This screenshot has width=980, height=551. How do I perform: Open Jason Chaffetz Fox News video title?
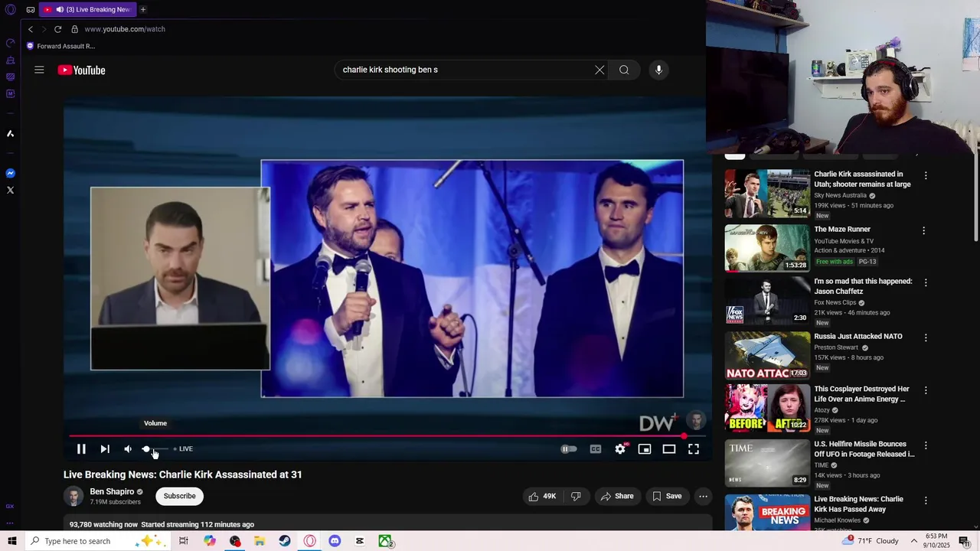click(863, 286)
